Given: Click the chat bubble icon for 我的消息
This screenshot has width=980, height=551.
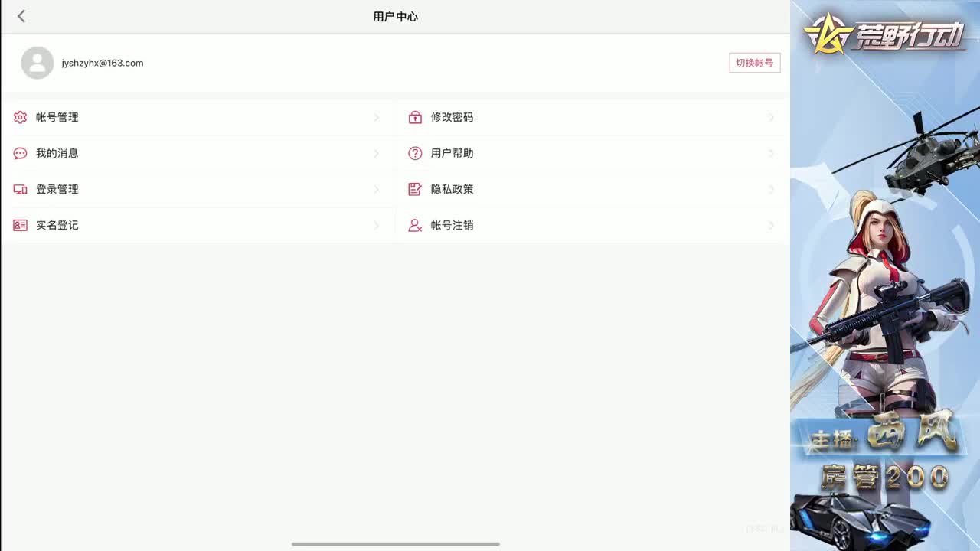Looking at the screenshot, I should pos(20,153).
